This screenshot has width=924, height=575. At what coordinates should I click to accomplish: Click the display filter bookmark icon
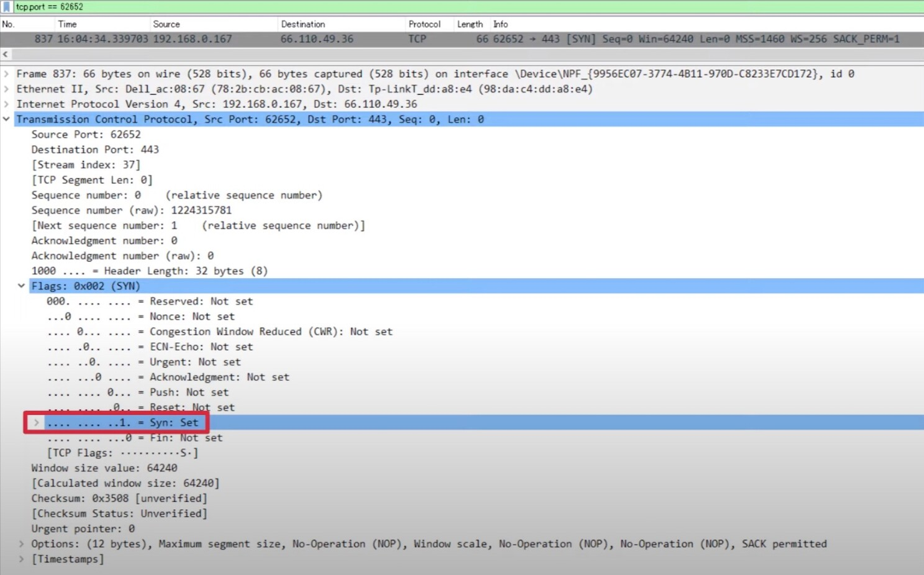pyautogui.click(x=7, y=7)
